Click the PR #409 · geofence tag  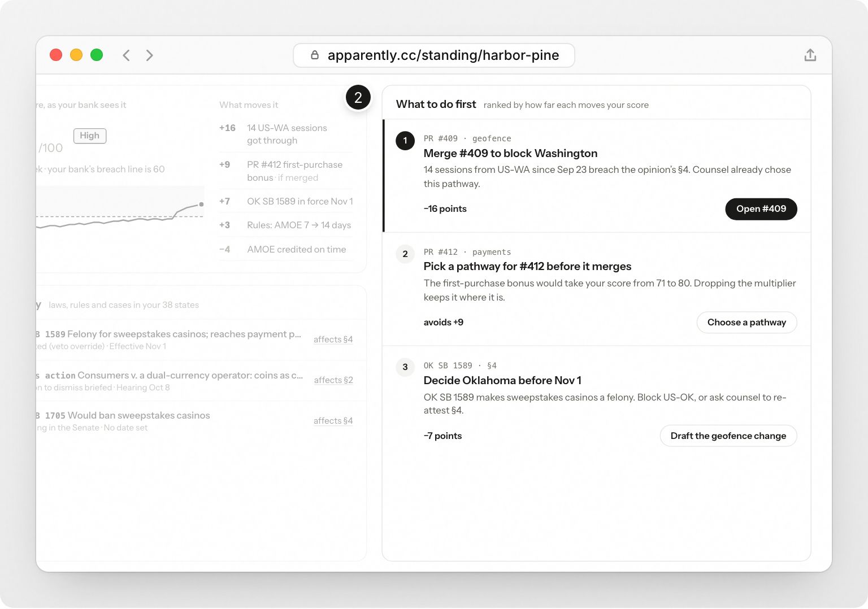467,138
